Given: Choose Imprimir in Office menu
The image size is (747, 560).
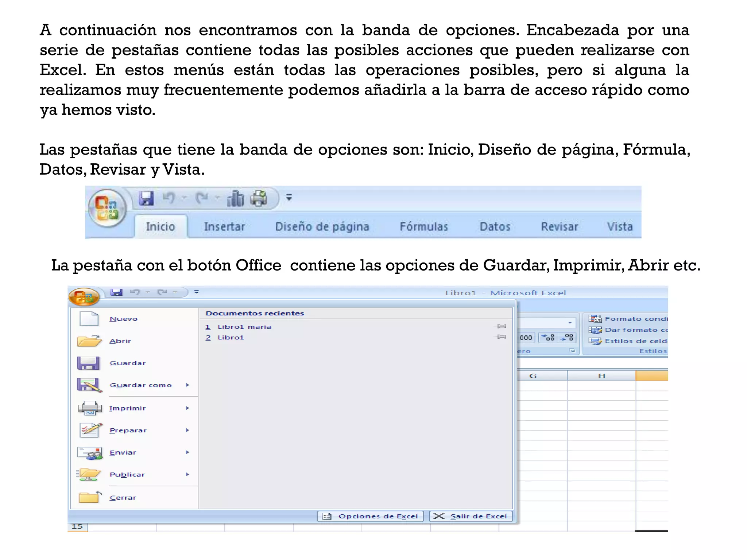Looking at the screenshot, I should (127, 408).
